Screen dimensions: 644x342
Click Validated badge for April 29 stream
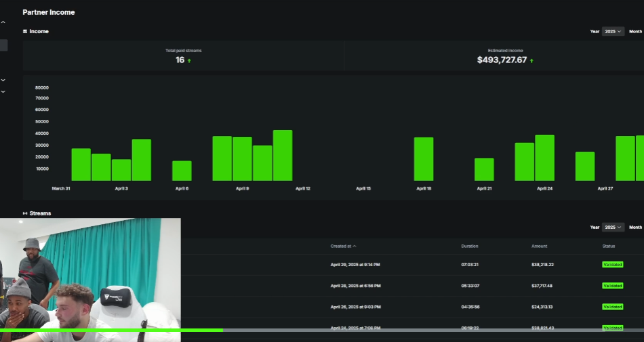(x=612, y=265)
